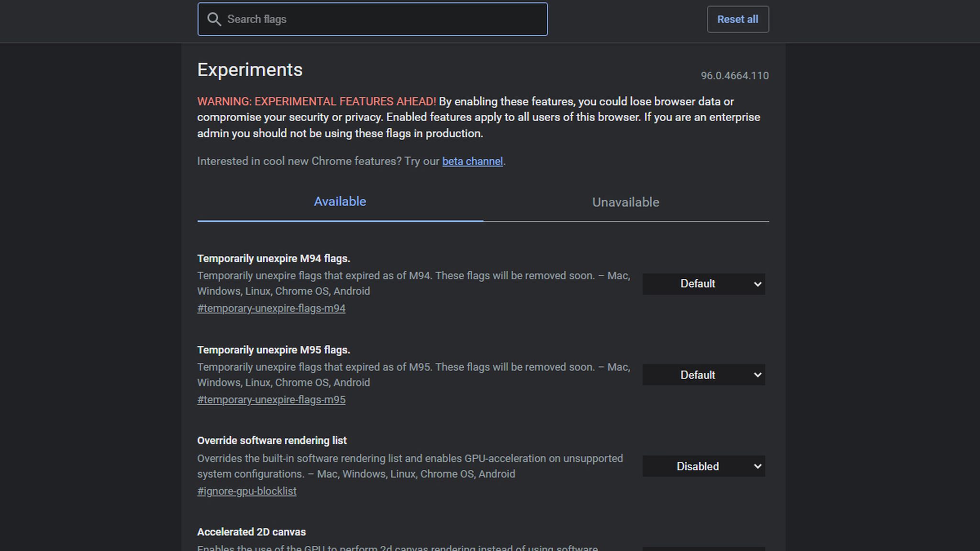The width and height of the screenshot is (980, 551).
Task: Open the Override software rendering list dropdown
Action: tap(703, 466)
